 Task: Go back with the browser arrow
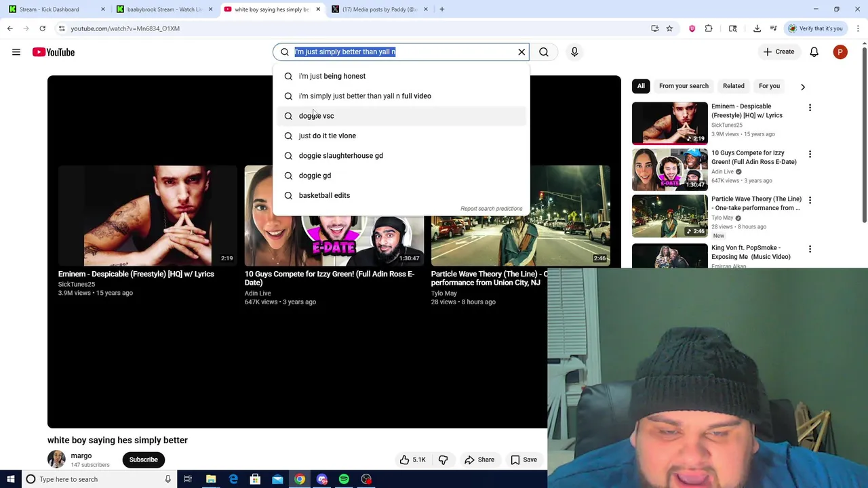click(10, 28)
